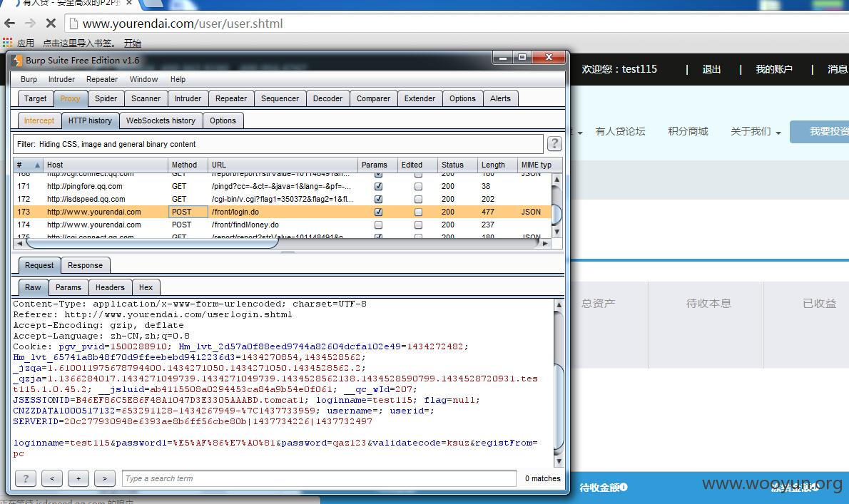This screenshot has width=849, height=504.
Task: Open the Proxy Options sub-tab
Action: pos(223,120)
